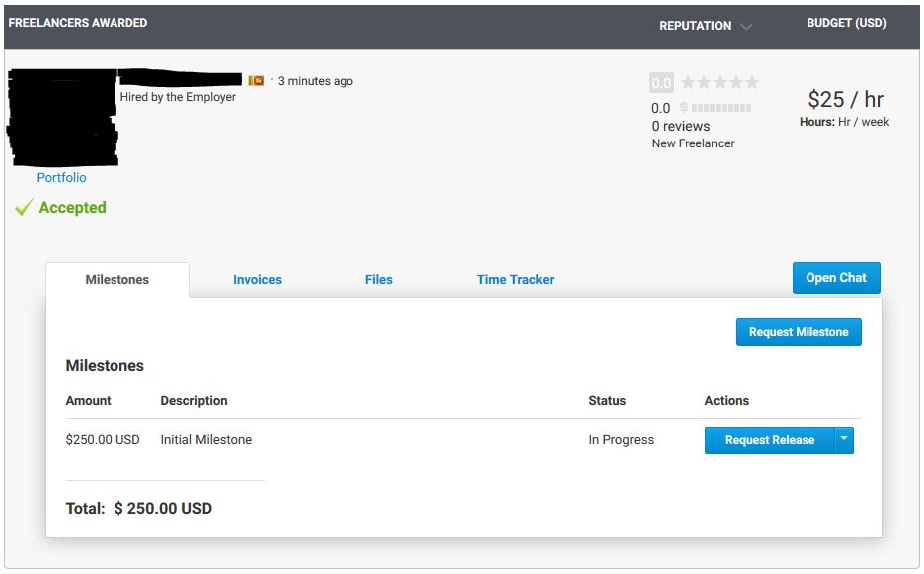
Task: Click the 0.0 rating badge
Action: pyautogui.click(x=661, y=83)
